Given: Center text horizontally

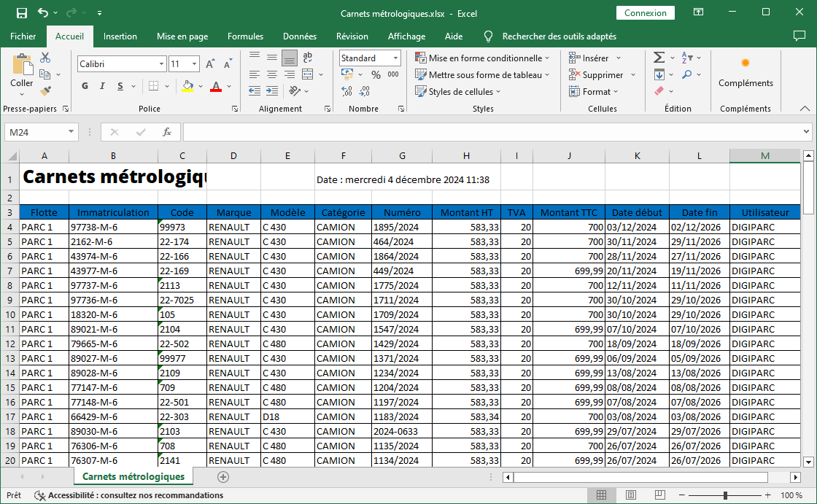Looking at the screenshot, I should pos(272,74).
